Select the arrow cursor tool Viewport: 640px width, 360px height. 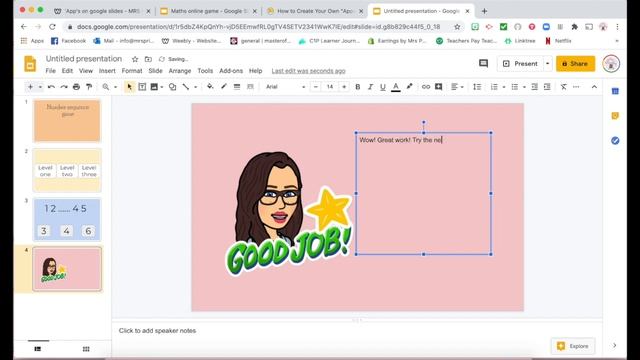(129, 87)
